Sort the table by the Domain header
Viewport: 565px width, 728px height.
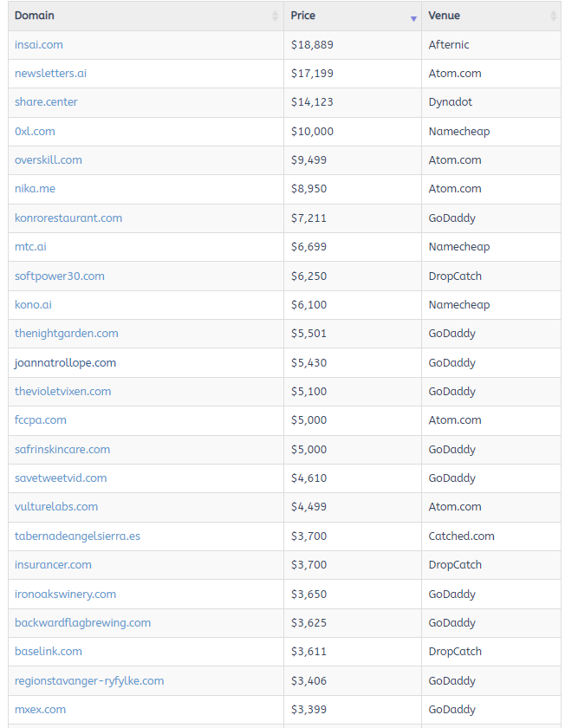34,15
